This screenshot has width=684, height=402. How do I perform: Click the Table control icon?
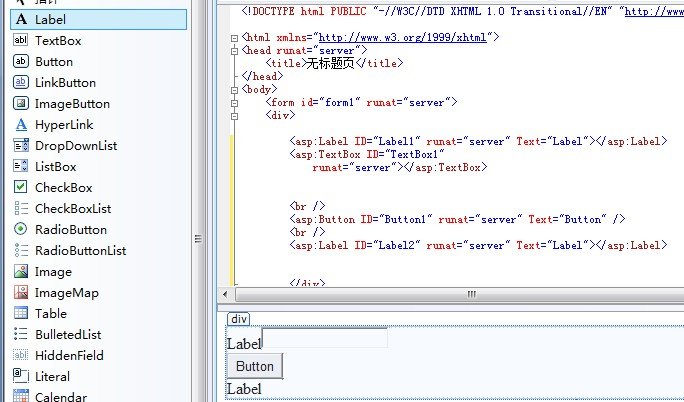pos(21,313)
